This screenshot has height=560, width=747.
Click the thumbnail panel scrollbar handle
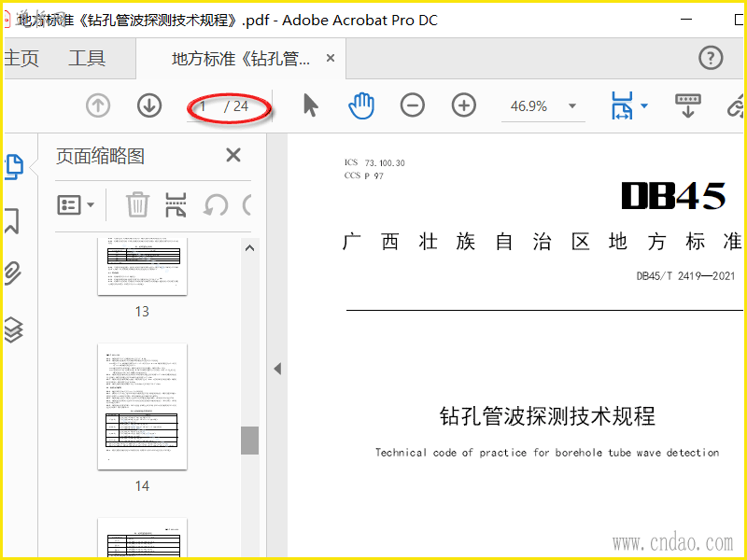pos(249,441)
